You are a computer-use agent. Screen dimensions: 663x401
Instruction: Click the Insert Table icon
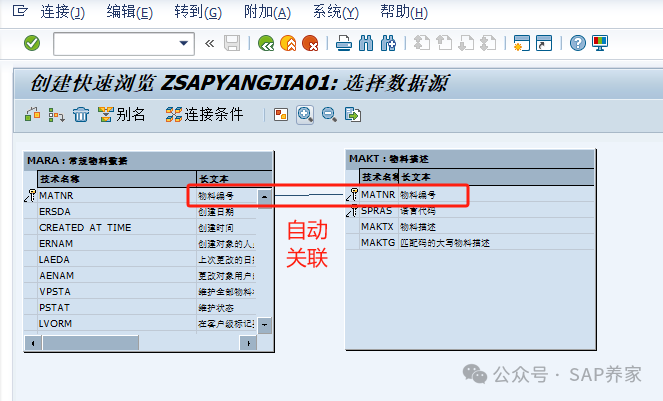(x=33, y=115)
